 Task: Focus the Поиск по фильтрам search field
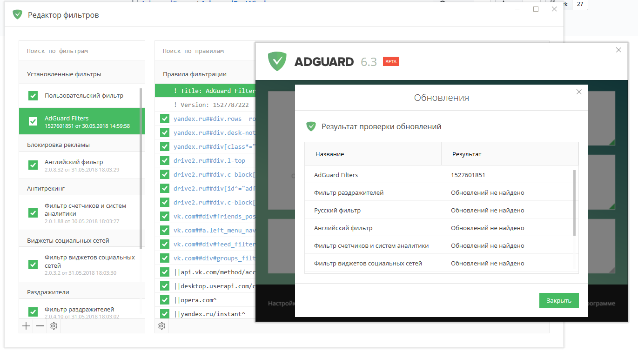[82, 51]
